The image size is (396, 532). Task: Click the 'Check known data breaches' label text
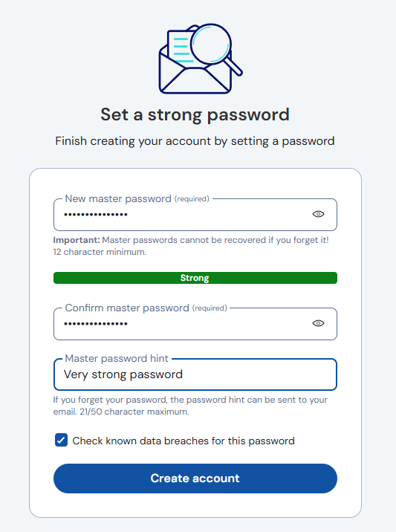pyautogui.click(x=184, y=441)
